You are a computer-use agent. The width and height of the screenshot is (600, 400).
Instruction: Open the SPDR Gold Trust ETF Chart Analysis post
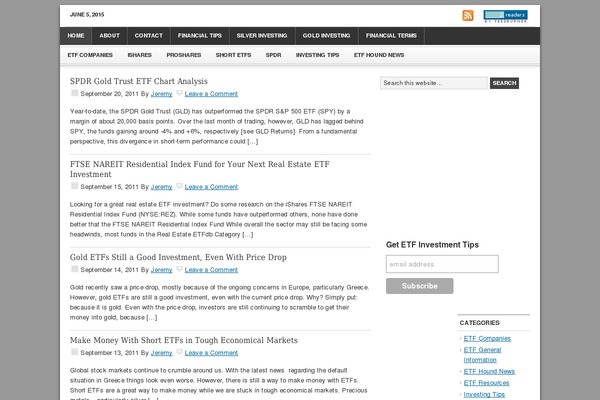tap(139, 81)
